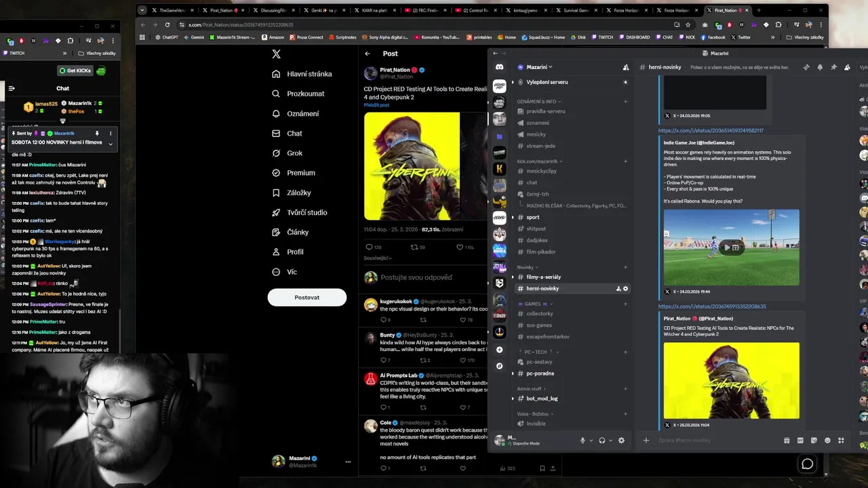Screen dimensions: 868x488
Task: Add attachment with plus in message bar
Action: point(646,440)
